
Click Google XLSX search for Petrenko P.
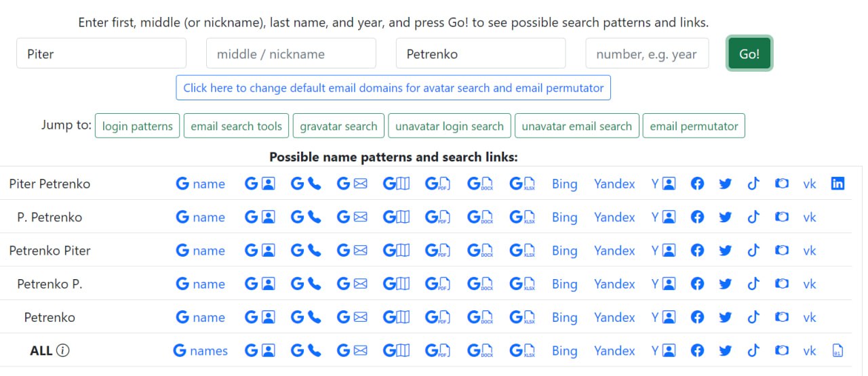coord(522,284)
